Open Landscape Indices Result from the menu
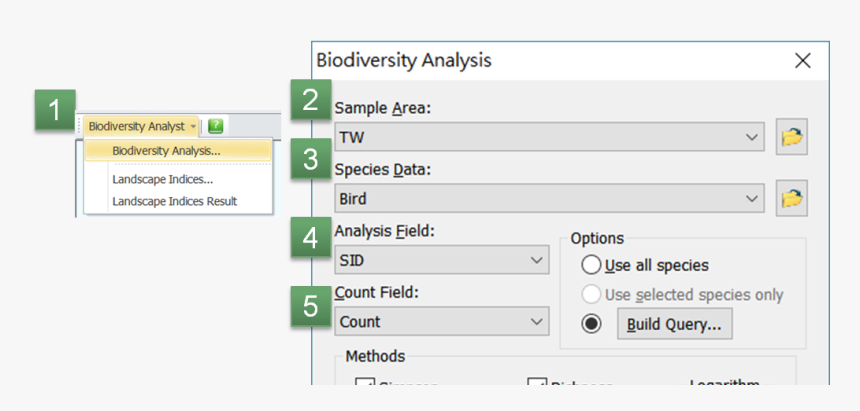This screenshot has width=860, height=411. pyautogui.click(x=174, y=201)
